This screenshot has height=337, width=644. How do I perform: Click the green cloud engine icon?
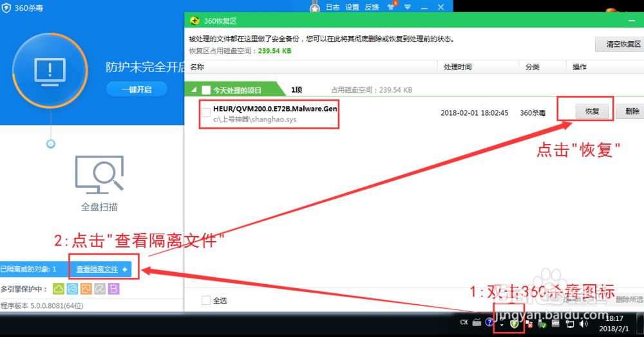58,289
